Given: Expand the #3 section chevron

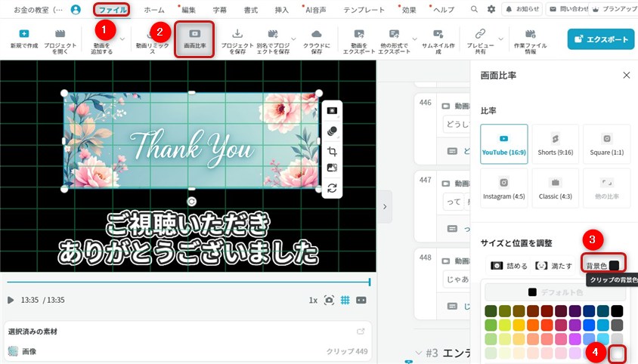Looking at the screenshot, I should click(420, 353).
